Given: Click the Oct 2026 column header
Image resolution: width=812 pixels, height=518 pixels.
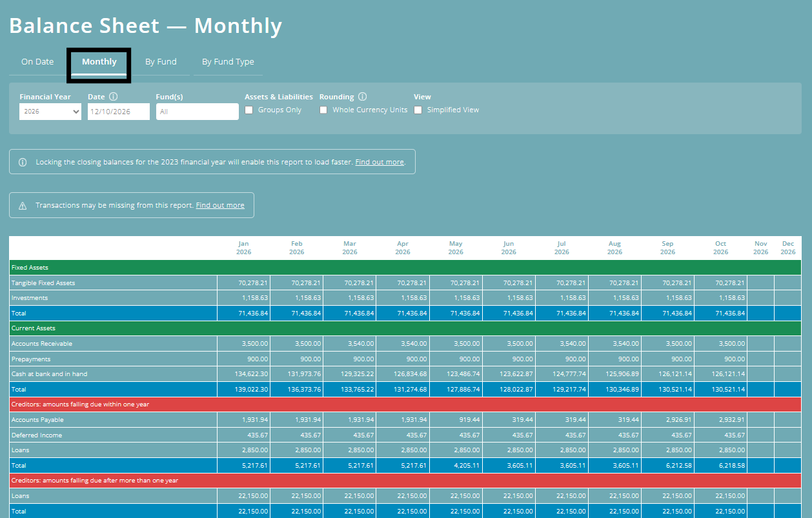Looking at the screenshot, I should coord(721,248).
